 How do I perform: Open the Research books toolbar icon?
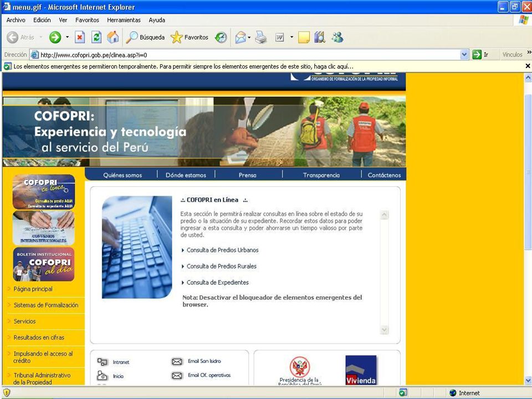pyautogui.click(x=320, y=37)
